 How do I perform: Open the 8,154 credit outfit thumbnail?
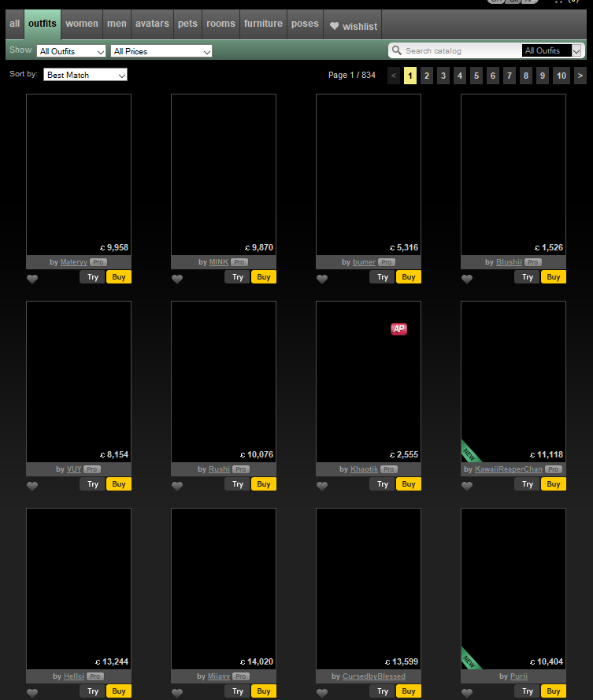[79, 382]
